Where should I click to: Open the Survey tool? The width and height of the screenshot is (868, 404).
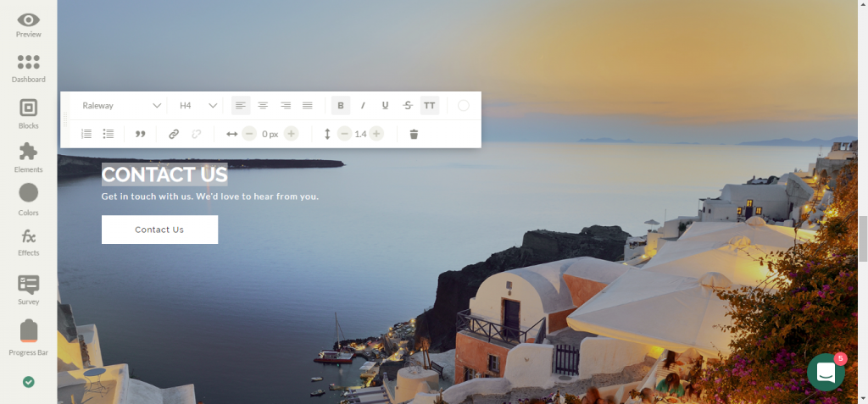pos(28,290)
